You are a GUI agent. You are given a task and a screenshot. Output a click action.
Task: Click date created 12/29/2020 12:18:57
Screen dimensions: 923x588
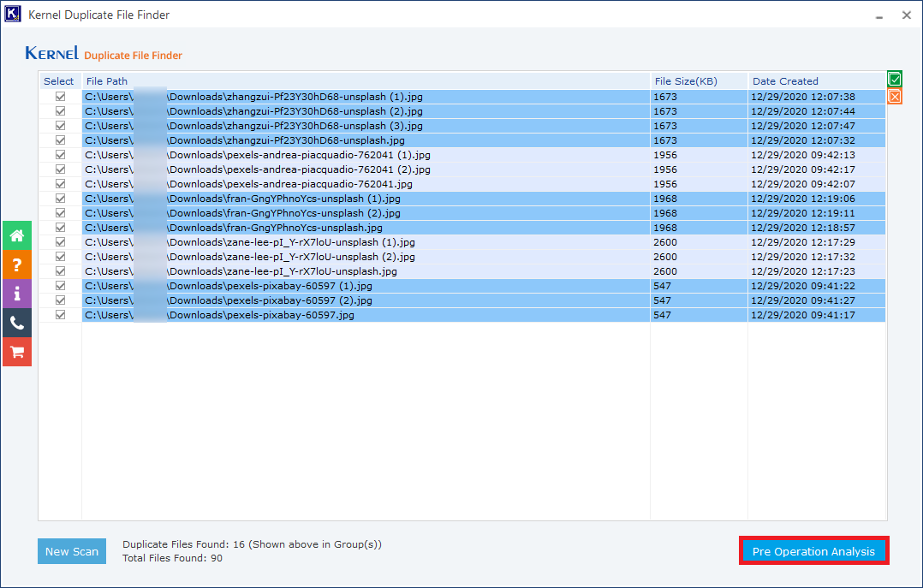pyautogui.click(x=803, y=227)
